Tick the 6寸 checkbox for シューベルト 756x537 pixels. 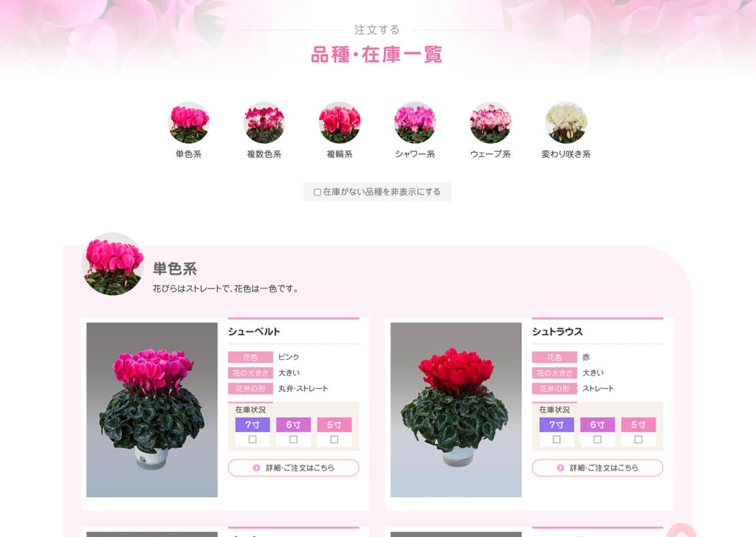click(x=293, y=439)
